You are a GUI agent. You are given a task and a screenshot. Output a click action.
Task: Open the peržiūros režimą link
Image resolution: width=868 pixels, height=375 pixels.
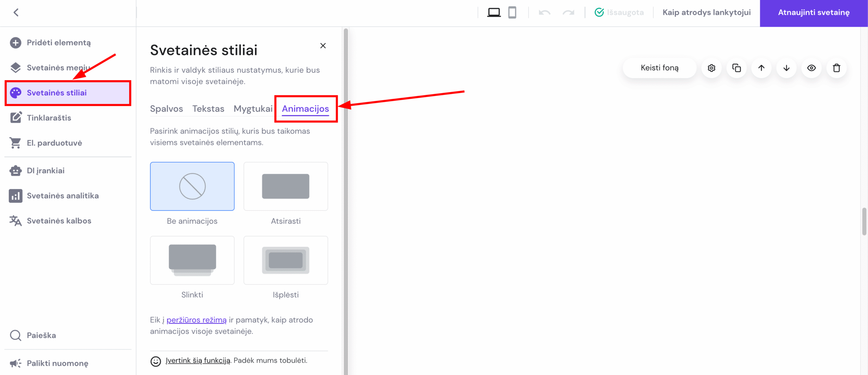pyautogui.click(x=196, y=320)
